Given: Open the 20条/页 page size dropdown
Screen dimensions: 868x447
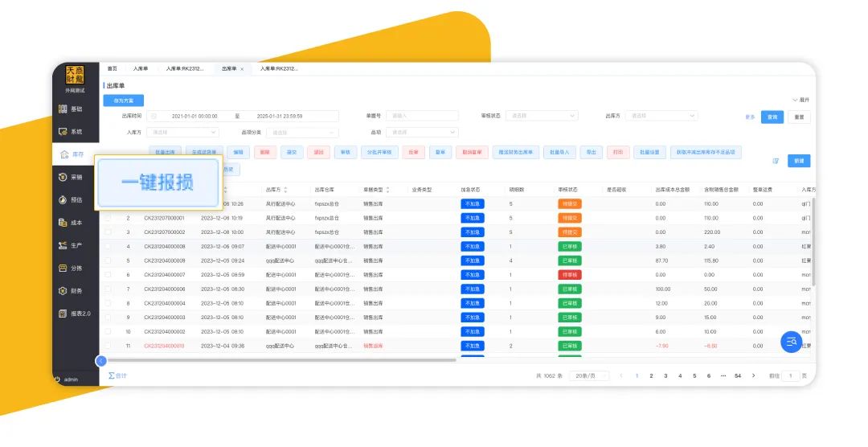Looking at the screenshot, I should coord(589,375).
